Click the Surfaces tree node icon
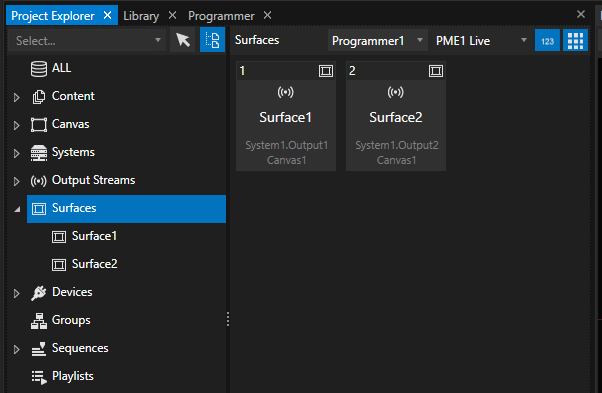602x393 pixels. pyautogui.click(x=39, y=209)
